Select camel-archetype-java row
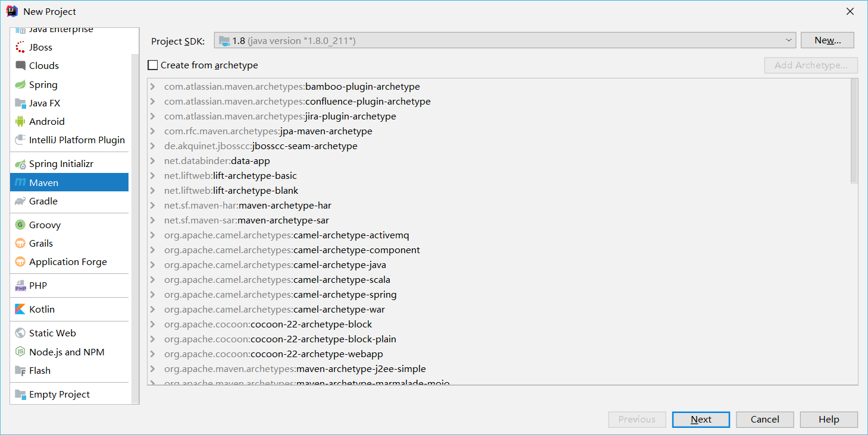The image size is (868, 435). [x=499, y=265]
